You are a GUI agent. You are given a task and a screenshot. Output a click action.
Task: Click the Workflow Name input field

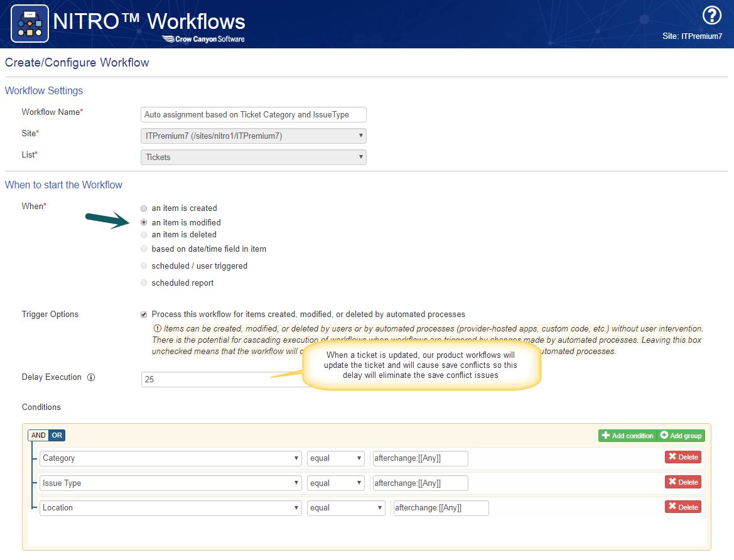point(253,115)
